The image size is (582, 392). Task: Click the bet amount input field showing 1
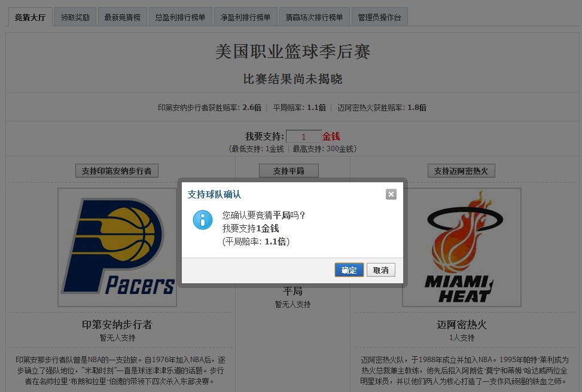304,136
